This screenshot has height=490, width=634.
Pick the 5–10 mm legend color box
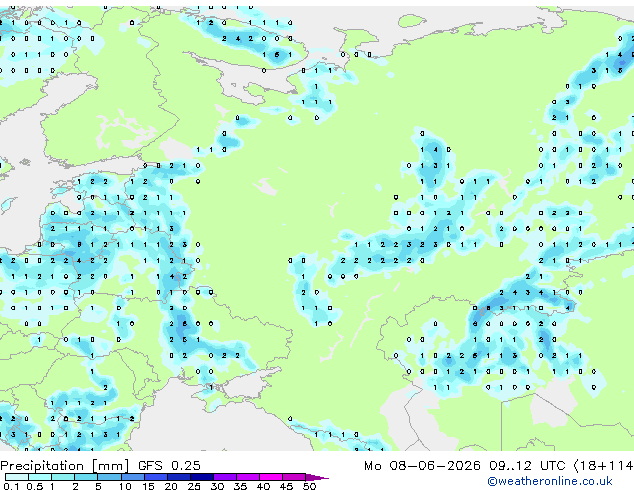coord(109,477)
